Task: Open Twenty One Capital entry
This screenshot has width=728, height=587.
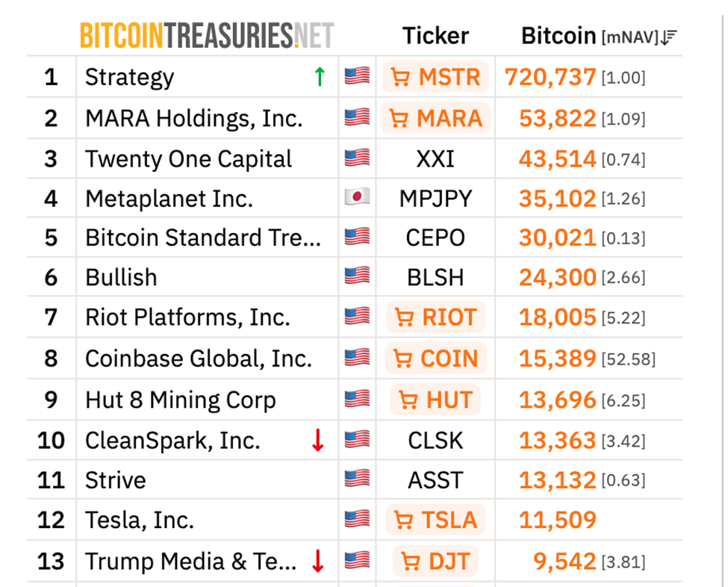Action: pos(188,159)
